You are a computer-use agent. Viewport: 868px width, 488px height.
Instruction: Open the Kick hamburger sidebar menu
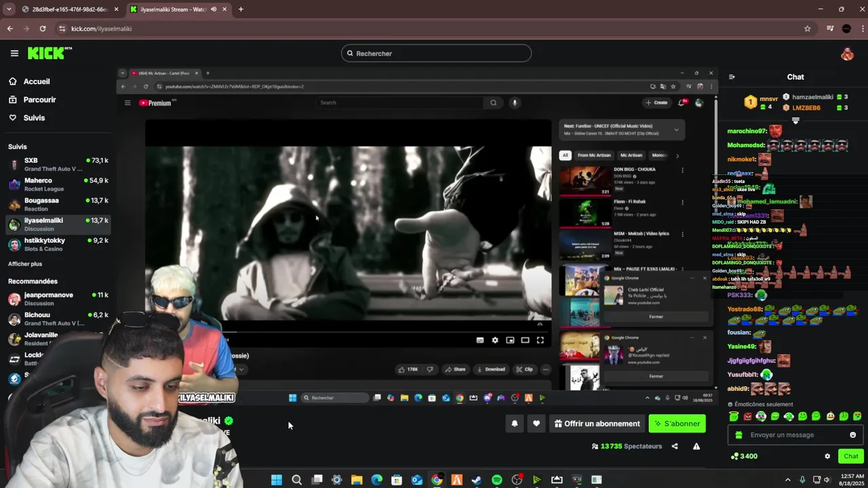14,53
